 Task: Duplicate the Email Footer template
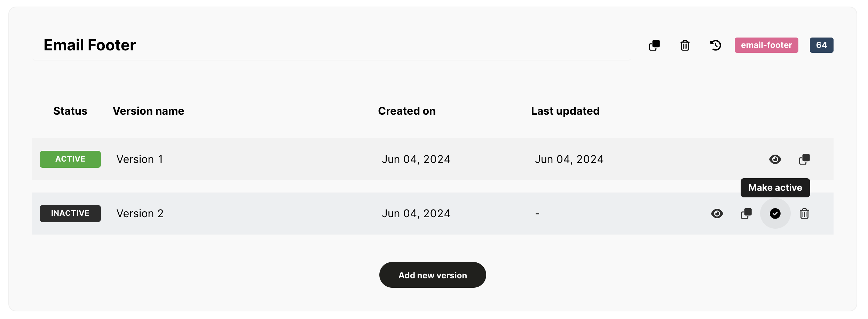point(654,45)
